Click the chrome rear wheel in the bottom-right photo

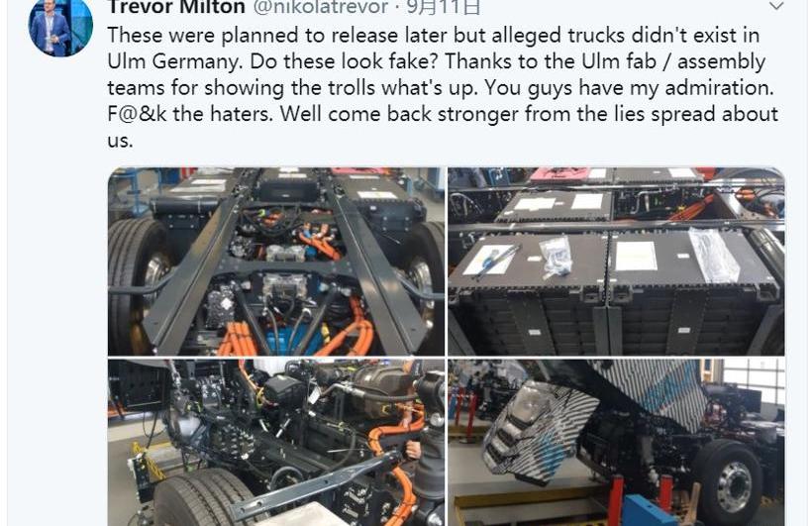pyautogui.click(x=733, y=486)
